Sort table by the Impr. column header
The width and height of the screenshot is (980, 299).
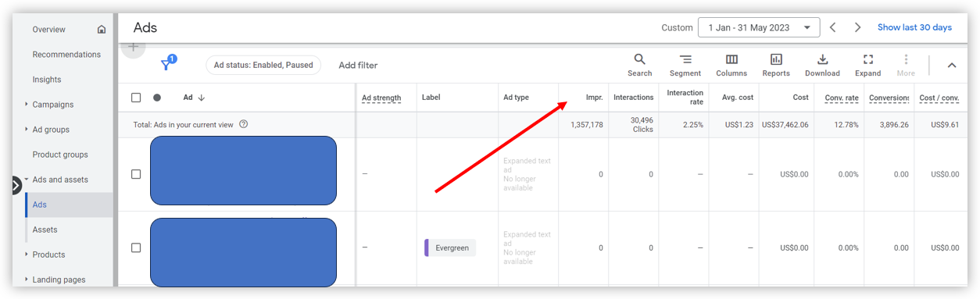click(x=594, y=98)
